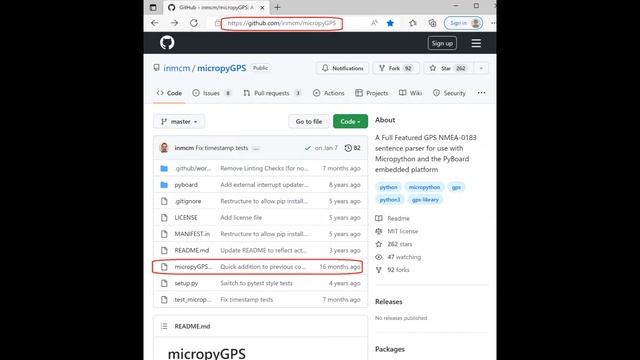Click the Releases heading link
The height and width of the screenshot is (360, 640).
pyautogui.click(x=389, y=302)
